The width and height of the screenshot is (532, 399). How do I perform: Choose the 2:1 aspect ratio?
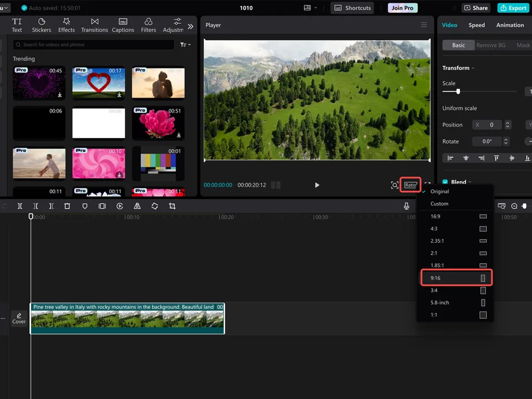[x=454, y=253]
